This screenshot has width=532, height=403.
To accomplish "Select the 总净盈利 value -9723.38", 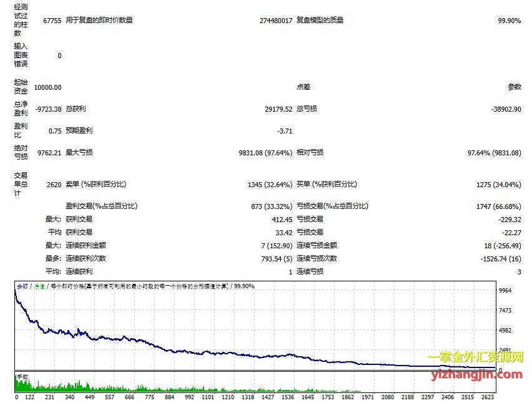I will click(x=49, y=109).
